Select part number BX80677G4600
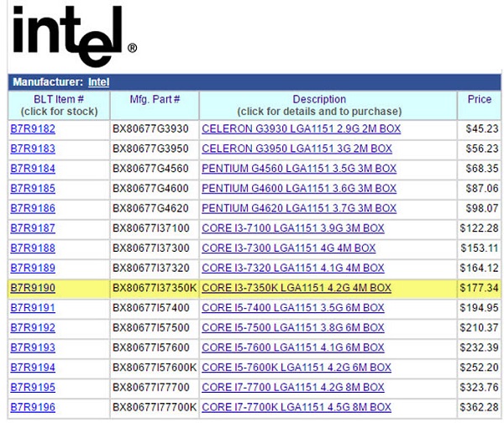Screen dimensions: 504x423 150,189
